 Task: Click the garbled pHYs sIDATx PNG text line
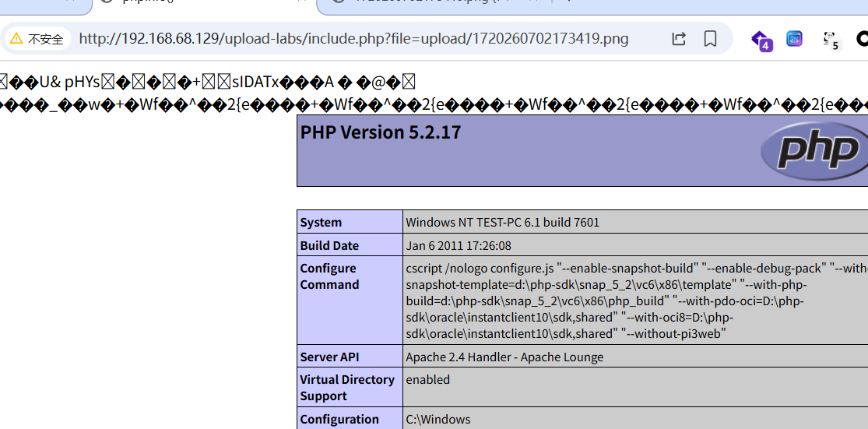pyautogui.click(x=208, y=83)
